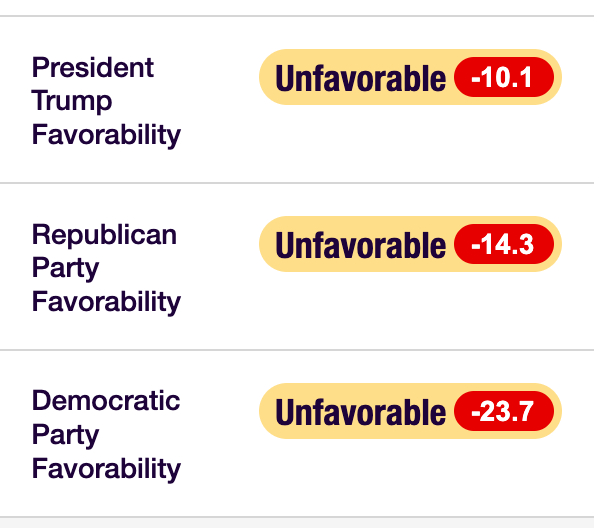
Task: Click "Favorability" under the word Trump
Action: point(106,135)
